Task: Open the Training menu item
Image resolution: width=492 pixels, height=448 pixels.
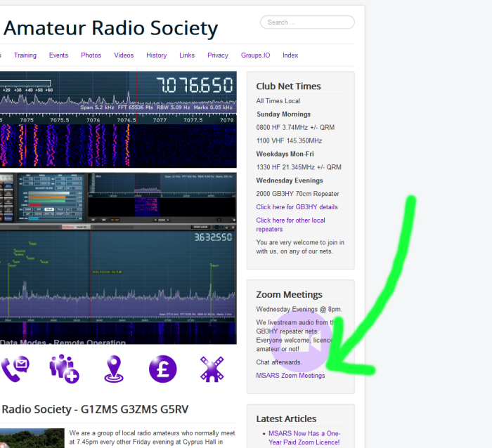Action: 25,55
